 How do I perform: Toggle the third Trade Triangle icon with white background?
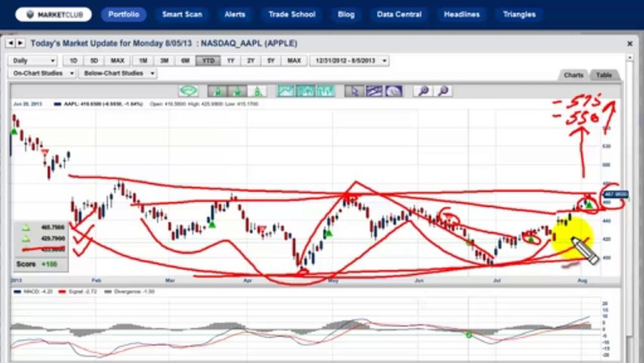[x=257, y=91]
